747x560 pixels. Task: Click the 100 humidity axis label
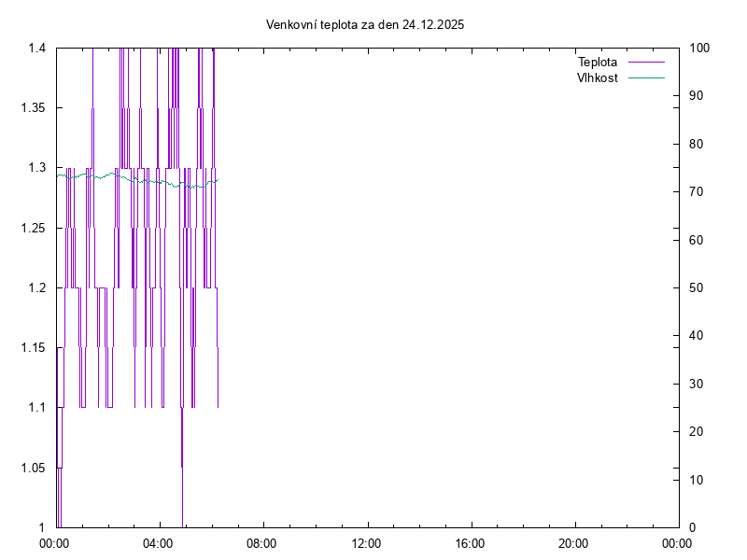(x=699, y=49)
